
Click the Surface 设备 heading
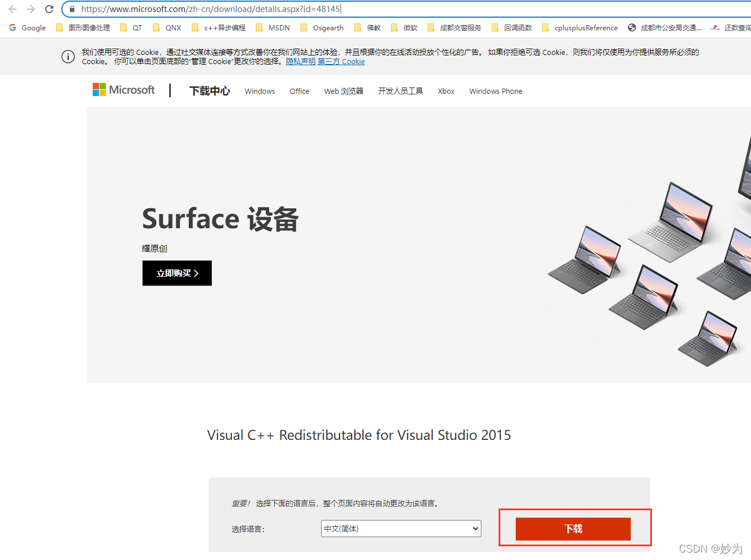tap(220, 219)
